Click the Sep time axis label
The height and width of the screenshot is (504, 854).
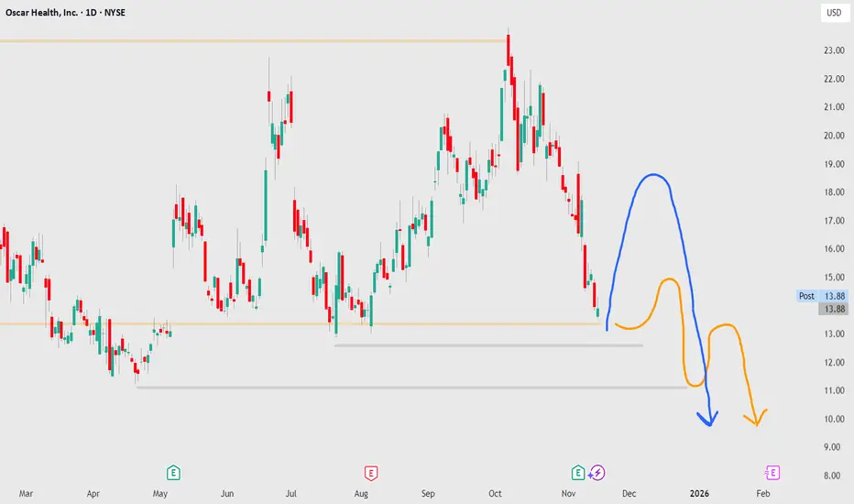point(428,494)
